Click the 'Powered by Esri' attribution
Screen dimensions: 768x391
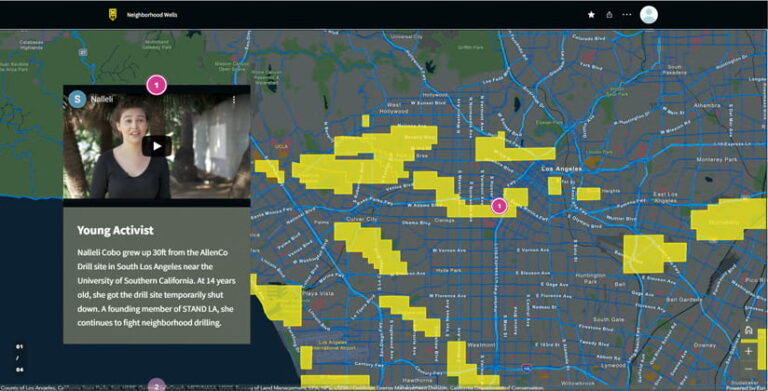pos(746,388)
